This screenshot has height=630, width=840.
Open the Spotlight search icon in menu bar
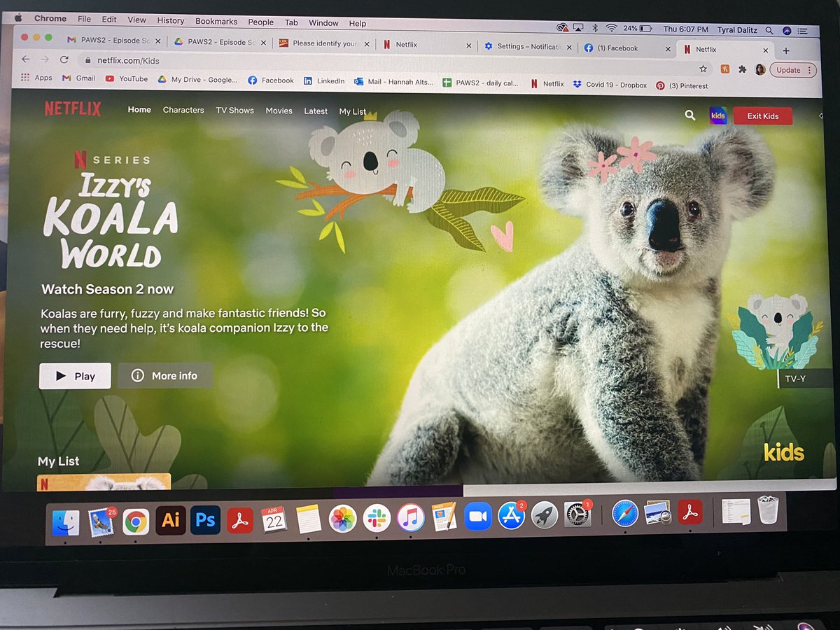tap(769, 30)
